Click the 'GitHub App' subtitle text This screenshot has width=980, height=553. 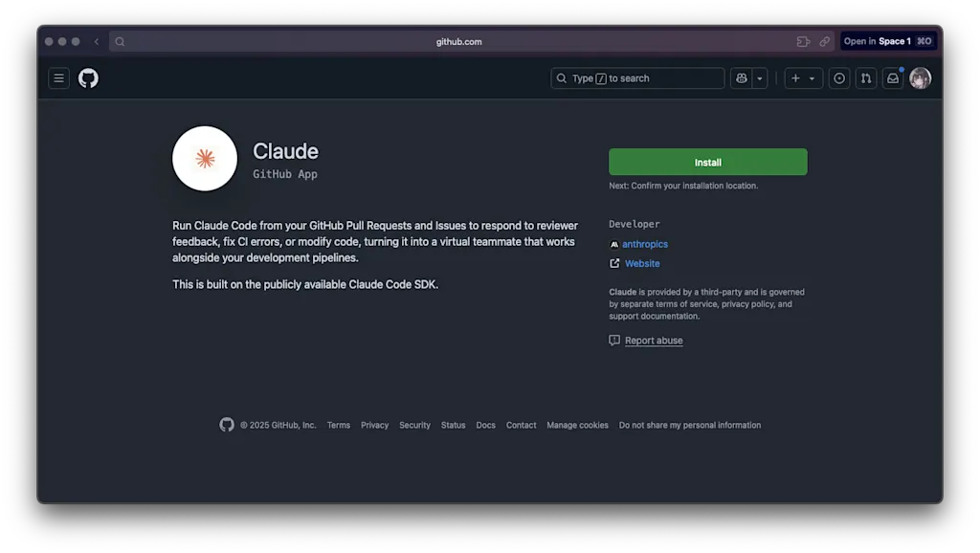point(285,174)
